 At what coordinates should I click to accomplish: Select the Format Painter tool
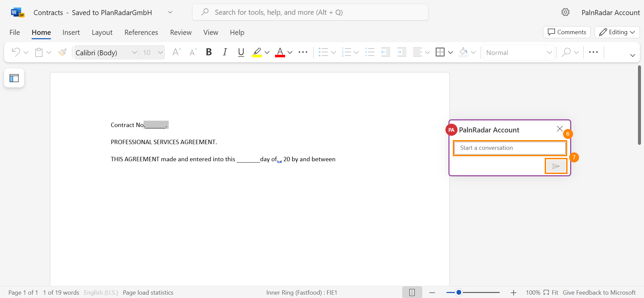[62, 52]
